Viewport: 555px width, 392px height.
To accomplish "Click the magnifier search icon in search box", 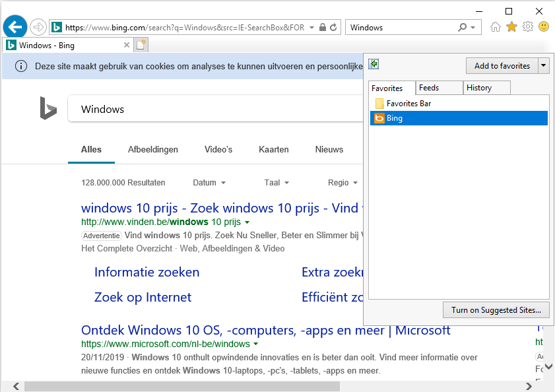I will tap(462, 27).
